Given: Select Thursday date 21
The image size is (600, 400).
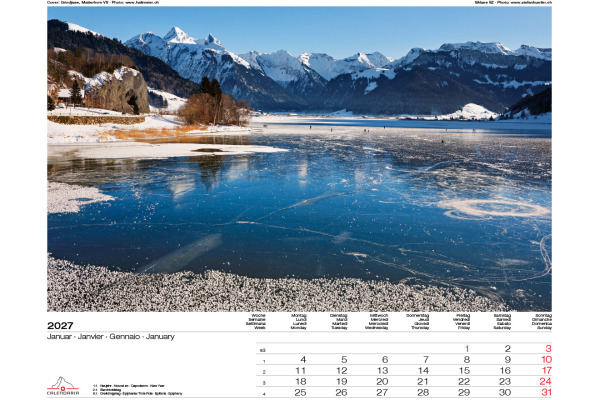Looking at the screenshot, I should click(423, 382).
